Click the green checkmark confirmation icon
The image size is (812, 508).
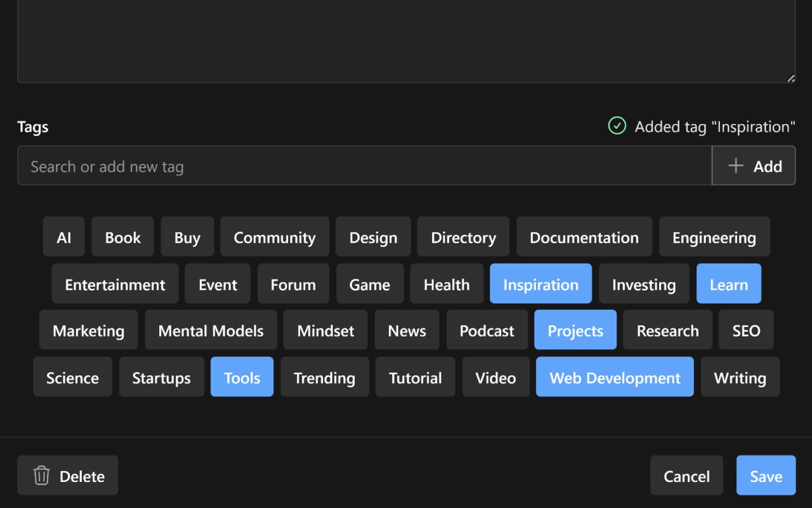point(617,126)
